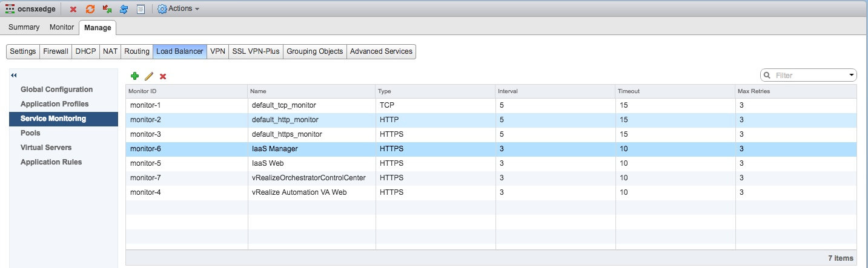
Task: Click the orange refresh icon in top toolbar
Action: click(x=90, y=9)
